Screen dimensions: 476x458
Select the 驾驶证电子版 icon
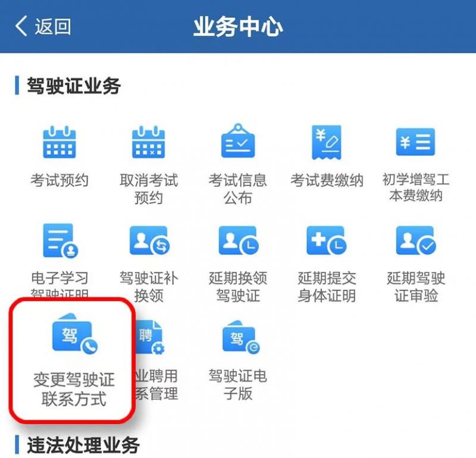tap(241, 337)
